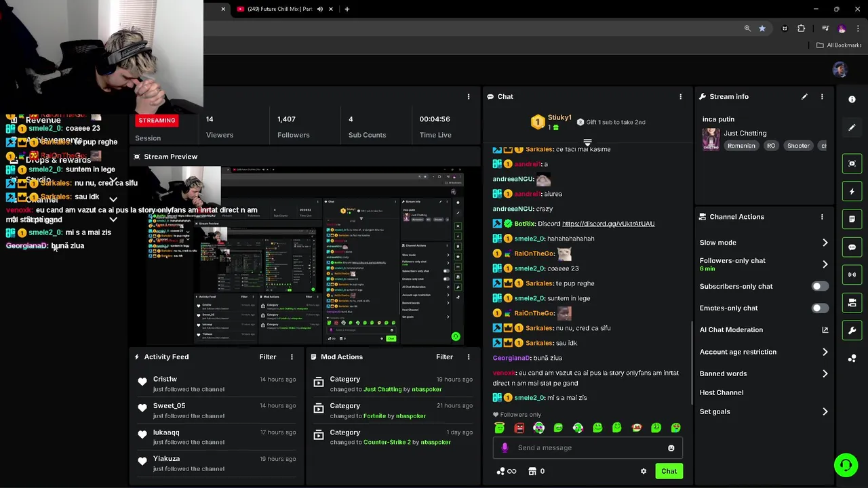The image size is (868, 488).
Task: Open AI Chat Moderation external link
Action: tap(825, 330)
